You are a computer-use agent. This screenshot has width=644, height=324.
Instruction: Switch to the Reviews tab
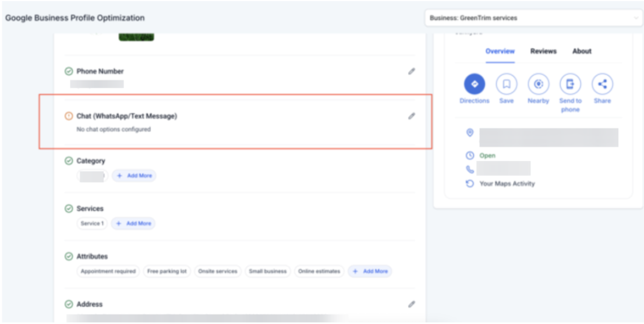click(x=543, y=51)
